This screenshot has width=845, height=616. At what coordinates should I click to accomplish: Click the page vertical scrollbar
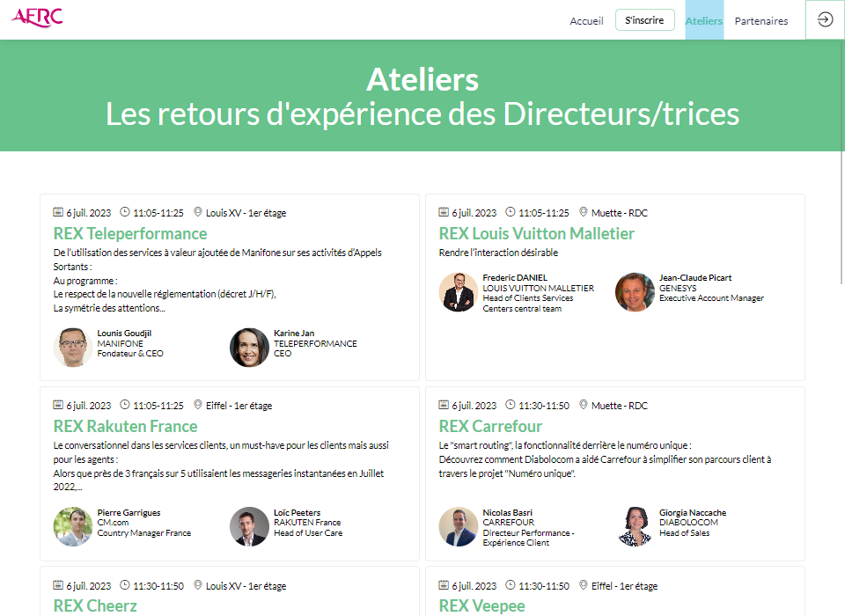click(x=841, y=162)
